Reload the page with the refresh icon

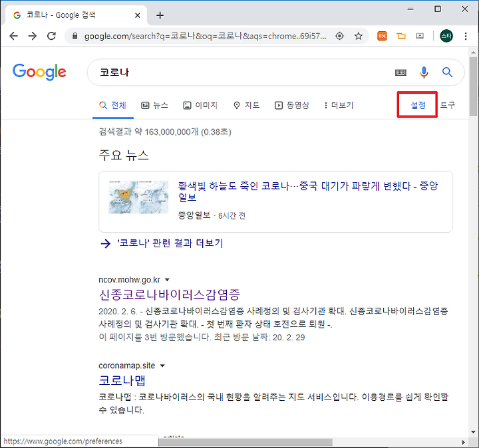coord(51,36)
